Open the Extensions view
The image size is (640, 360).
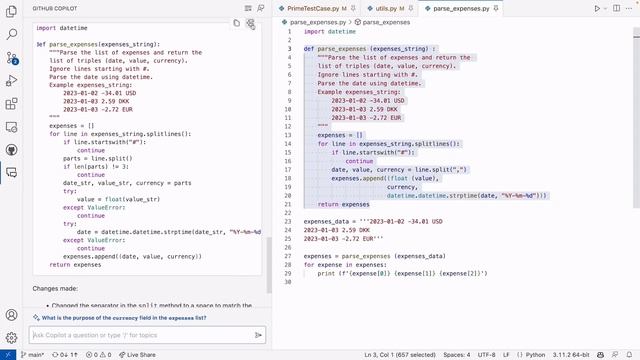[x=11, y=104]
